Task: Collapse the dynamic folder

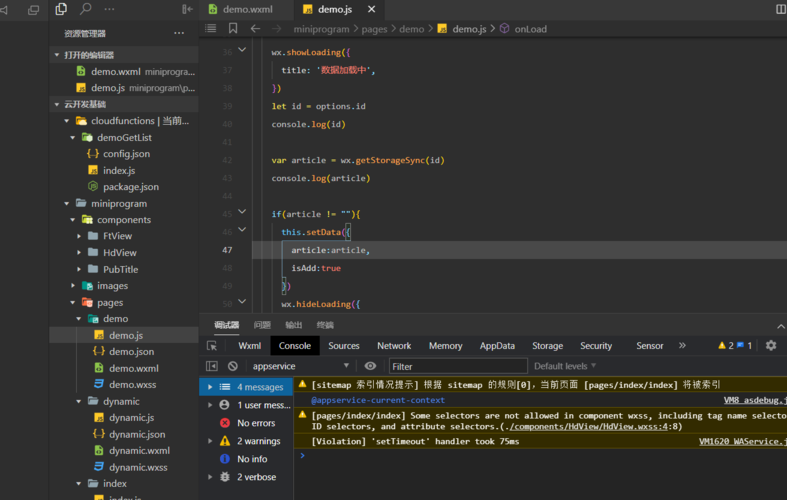Action: (79, 401)
